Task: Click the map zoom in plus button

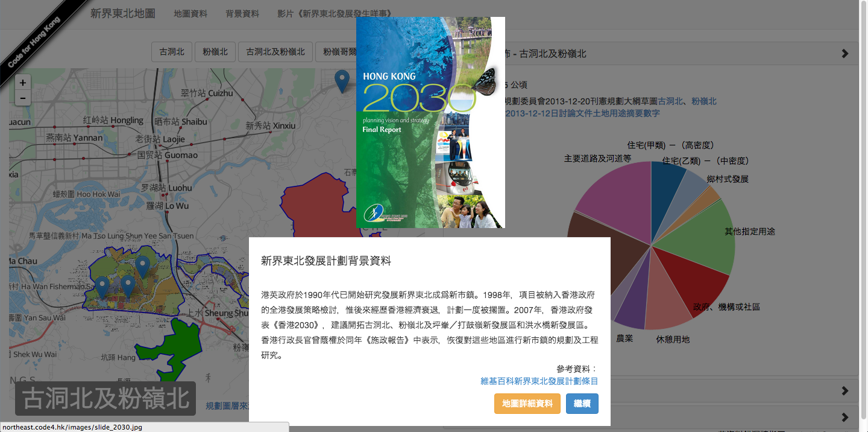Action: click(x=23, y=83)
